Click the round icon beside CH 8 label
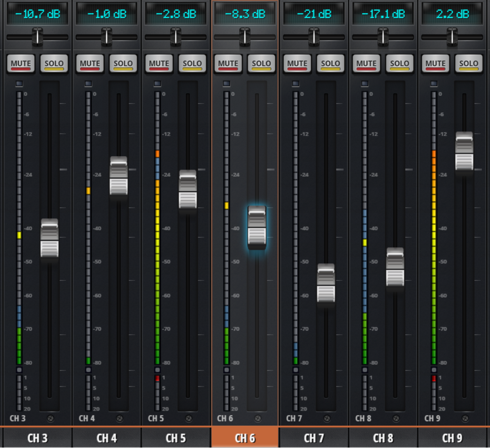 click(x=396, y=418)
